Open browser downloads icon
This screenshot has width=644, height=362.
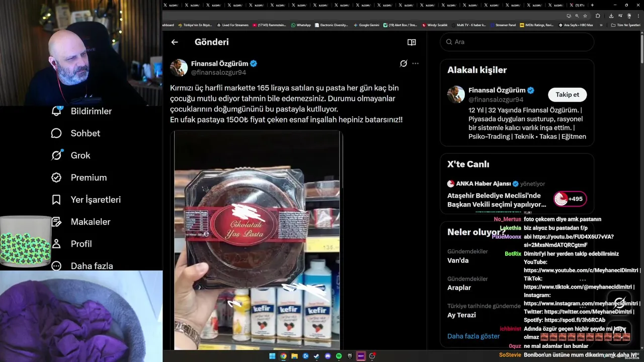tap(611, 16)
